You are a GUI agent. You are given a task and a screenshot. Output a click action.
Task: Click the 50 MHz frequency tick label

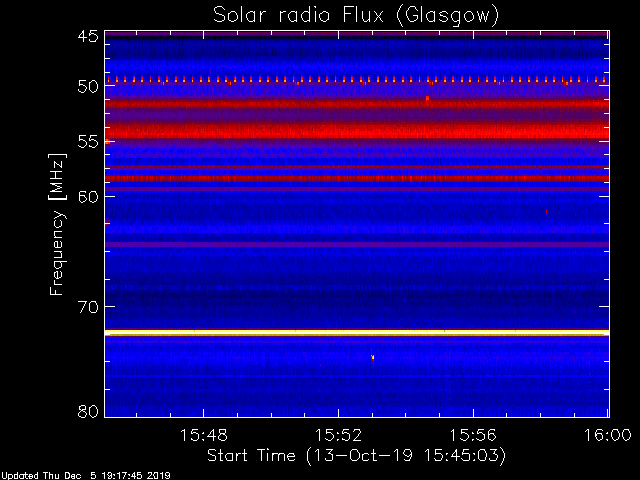88,86
